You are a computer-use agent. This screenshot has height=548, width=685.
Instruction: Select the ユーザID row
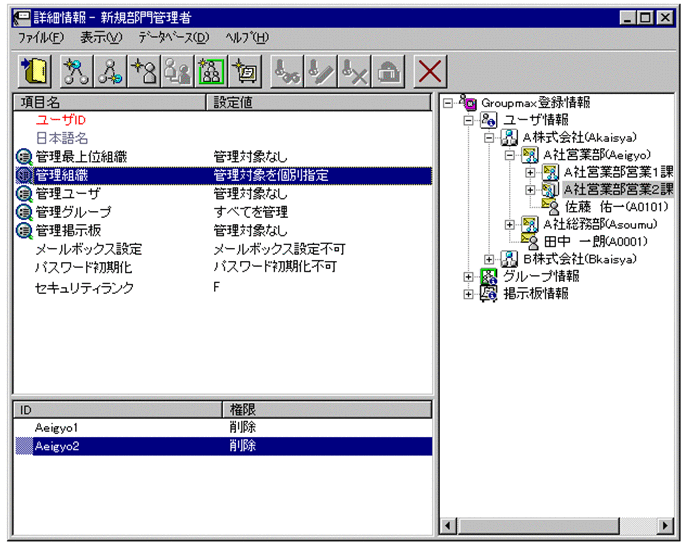[223, 120]
